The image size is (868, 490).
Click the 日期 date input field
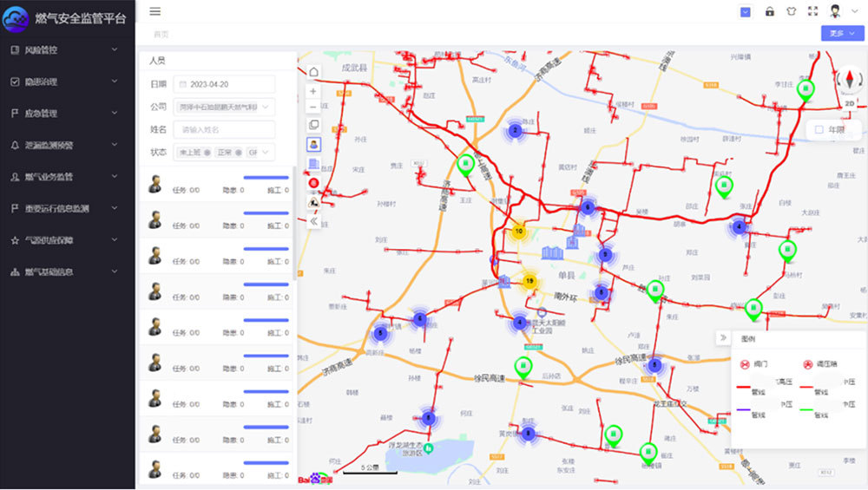224,84
